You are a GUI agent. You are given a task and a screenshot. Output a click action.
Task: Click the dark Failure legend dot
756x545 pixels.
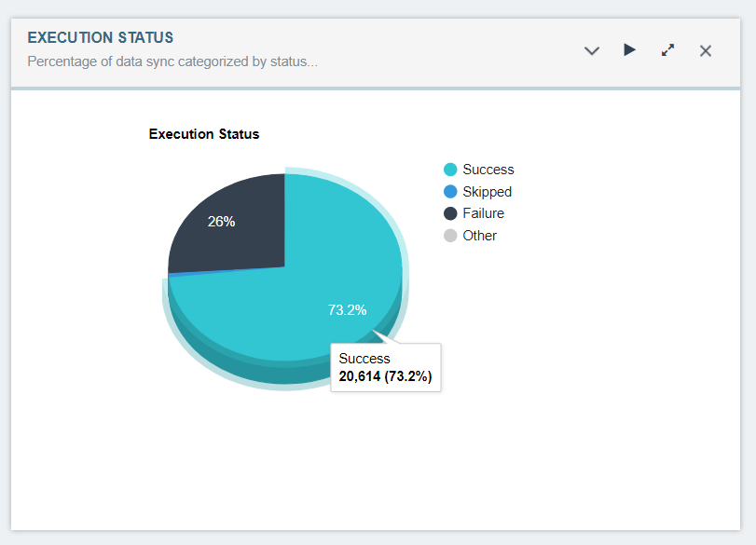click(x=448, y=212)
